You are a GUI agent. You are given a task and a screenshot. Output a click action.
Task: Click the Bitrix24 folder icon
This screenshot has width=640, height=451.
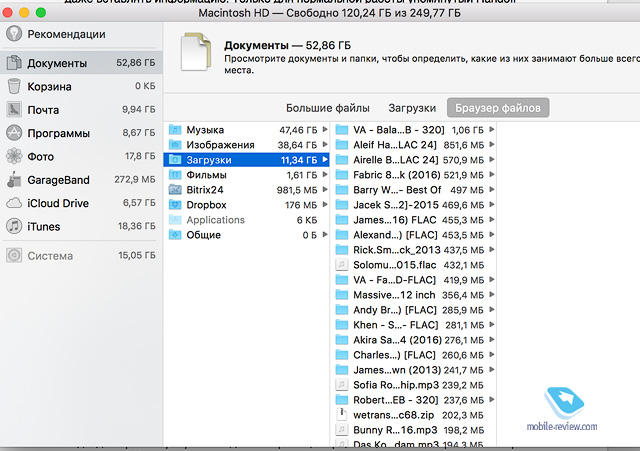pos(175,190)
